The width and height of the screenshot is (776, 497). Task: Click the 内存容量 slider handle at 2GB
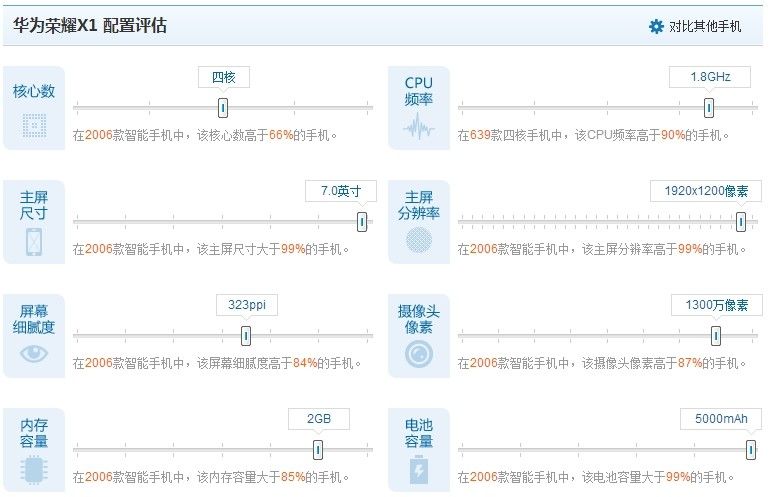coord(318,449)
